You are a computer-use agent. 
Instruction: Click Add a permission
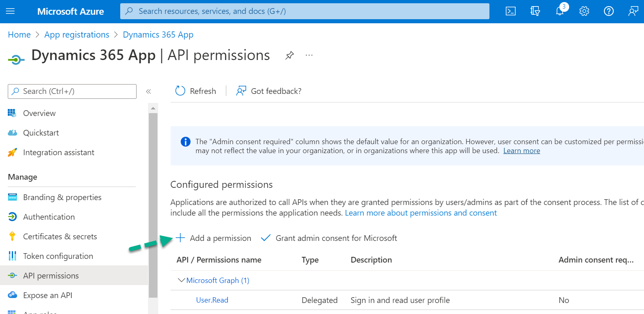point(214,238)
